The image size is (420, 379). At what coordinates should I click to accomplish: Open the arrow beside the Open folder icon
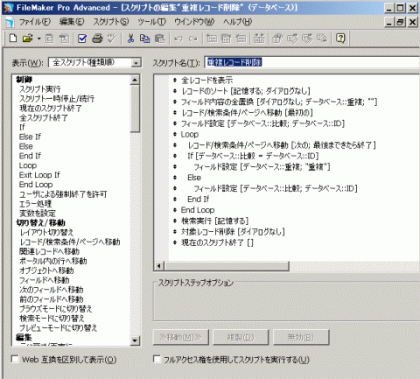tap(39, 39)
